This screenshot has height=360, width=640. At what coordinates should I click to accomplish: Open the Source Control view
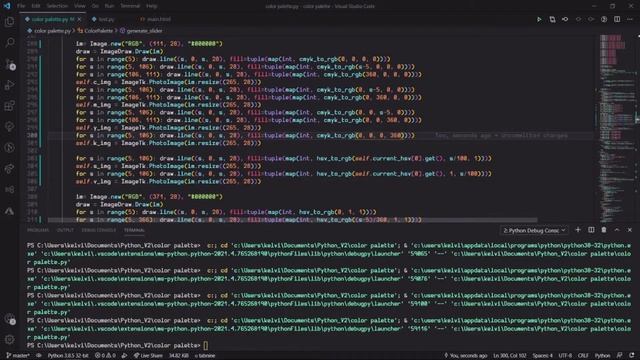click(x=9, y=64)
